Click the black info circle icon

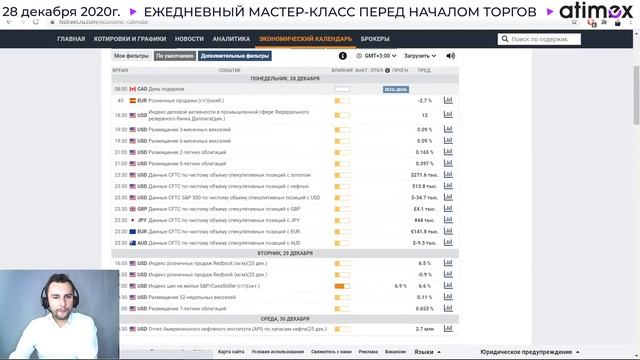tap(342, 56)
